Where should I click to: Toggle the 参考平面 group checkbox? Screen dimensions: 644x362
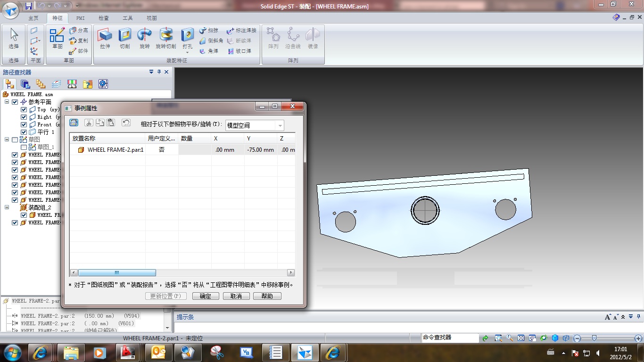[x=15, y=102]
